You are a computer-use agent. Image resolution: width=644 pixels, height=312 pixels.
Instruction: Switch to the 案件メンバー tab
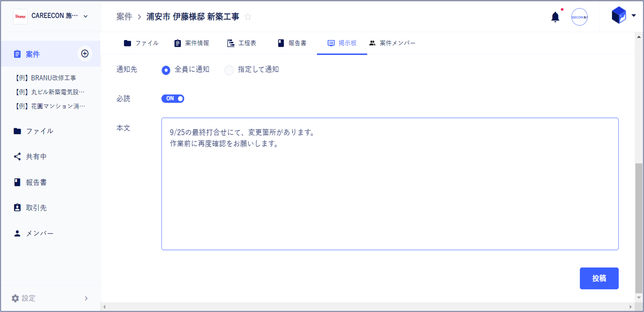click(x=392, y=43)
